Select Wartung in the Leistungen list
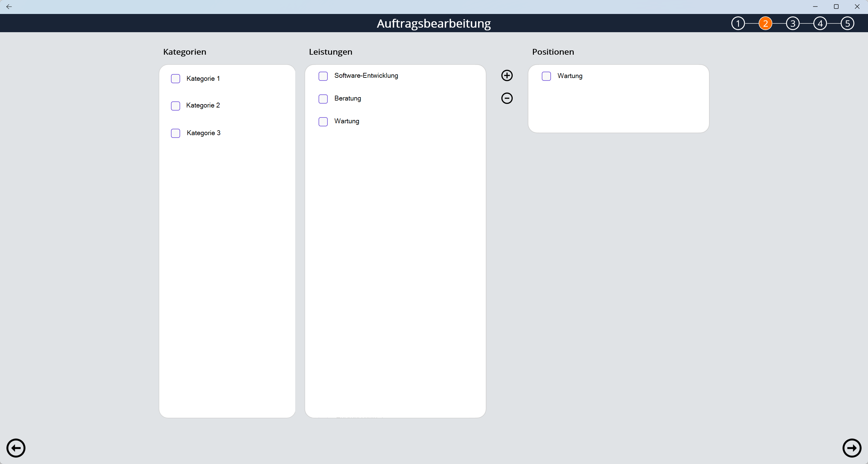The height and width of the screenshot is (464, 868). (x=323, y=122)
